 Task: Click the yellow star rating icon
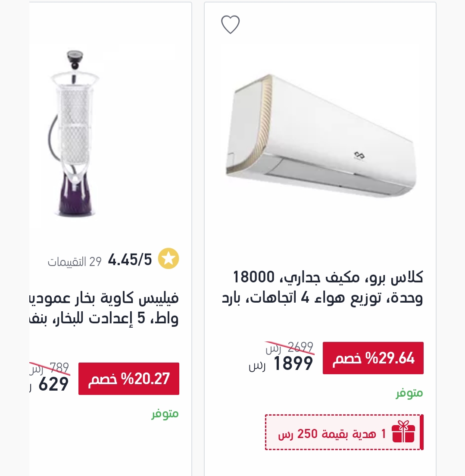169,259
